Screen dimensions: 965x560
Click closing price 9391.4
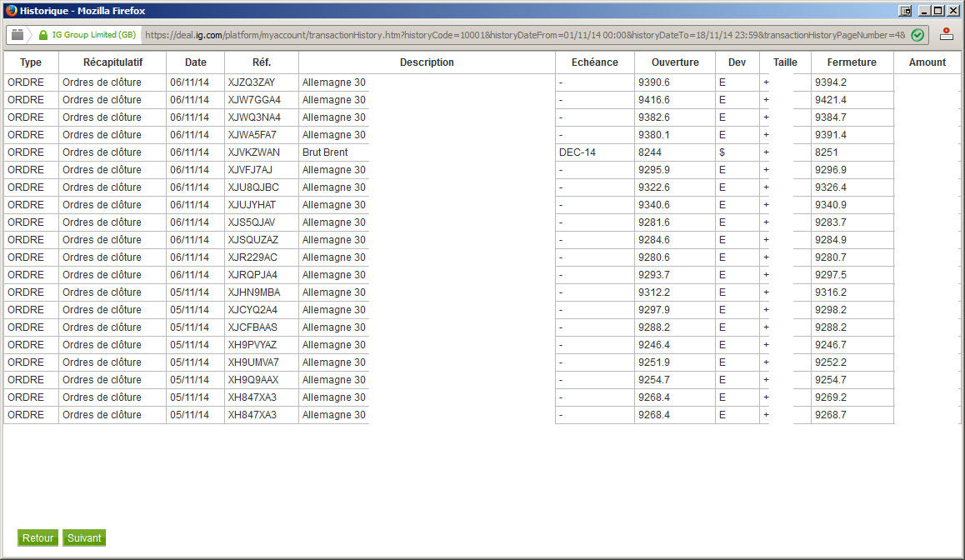(831, 135)
